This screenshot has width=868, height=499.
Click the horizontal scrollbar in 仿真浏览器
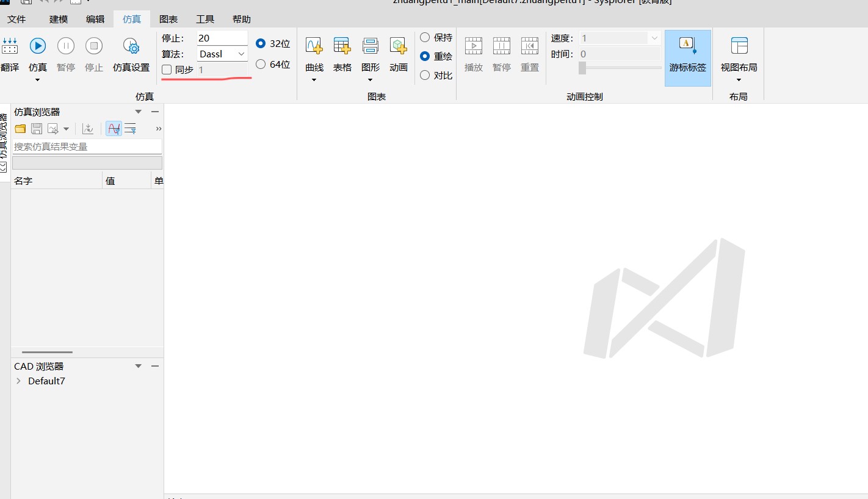pos(47,352)
